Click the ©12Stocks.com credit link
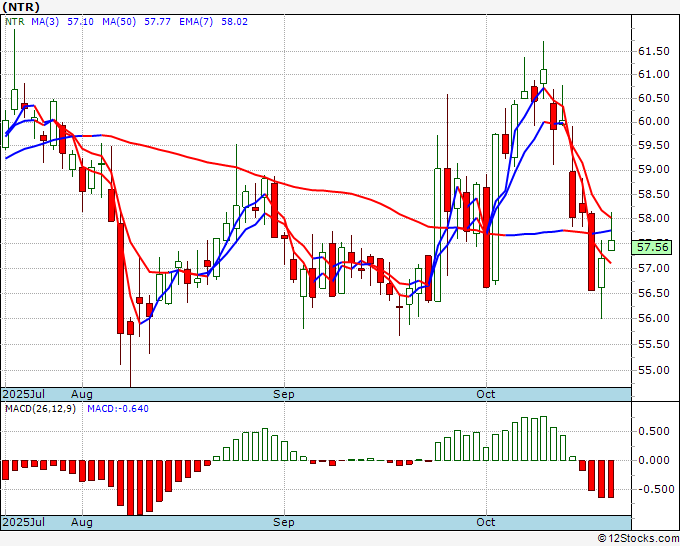Viewport: 680px width, 546px height. pos(638,539)
